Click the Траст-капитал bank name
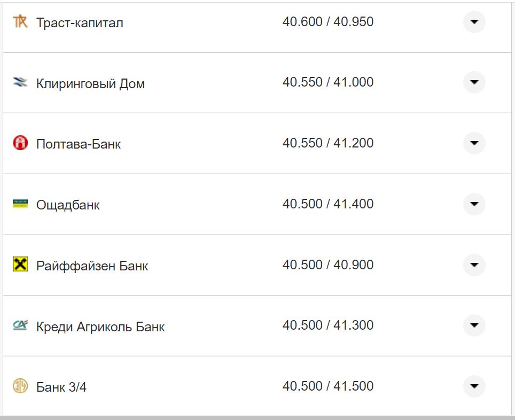 tap(79, 22)
